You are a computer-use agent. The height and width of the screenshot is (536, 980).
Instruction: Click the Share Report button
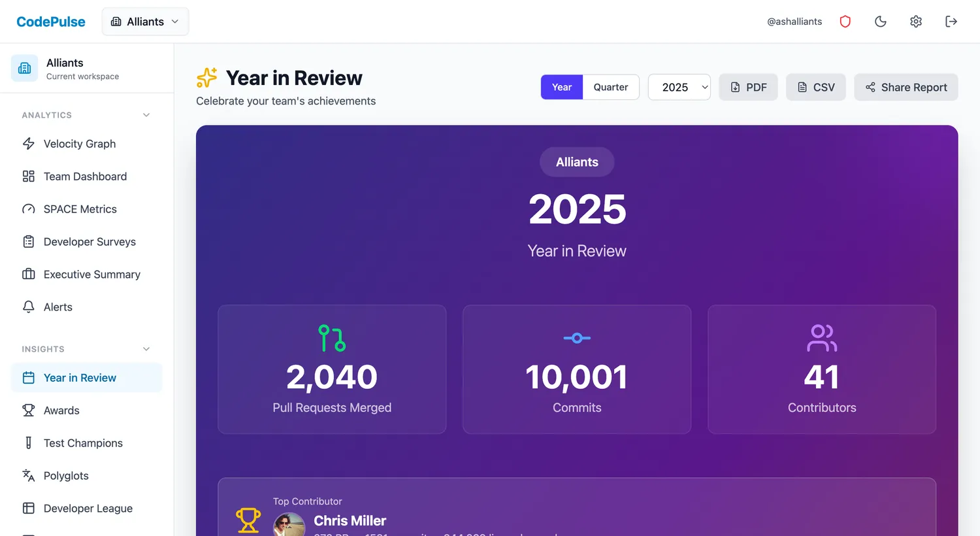[906, 87]
